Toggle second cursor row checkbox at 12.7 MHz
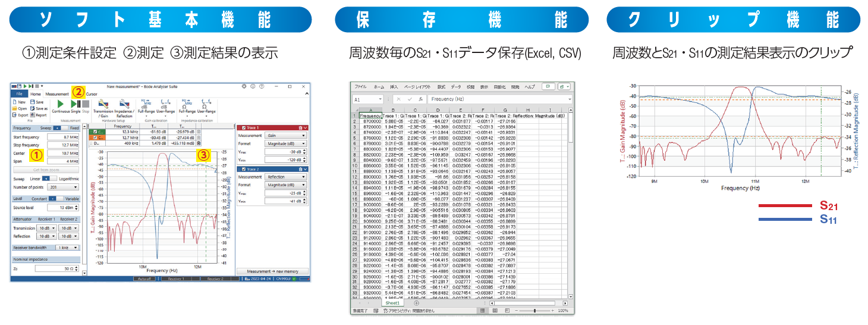This screenshot has height=325, width=868. (x=95, y=138)
